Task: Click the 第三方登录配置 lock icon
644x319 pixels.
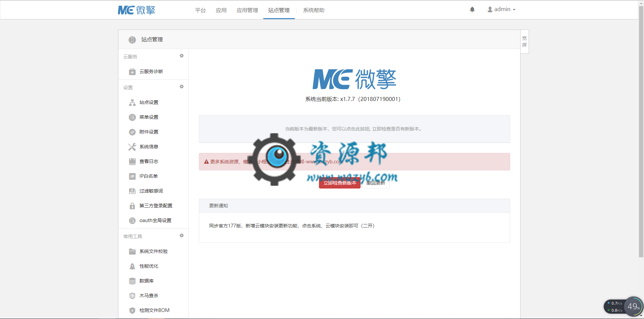Action: click(132, 206)
